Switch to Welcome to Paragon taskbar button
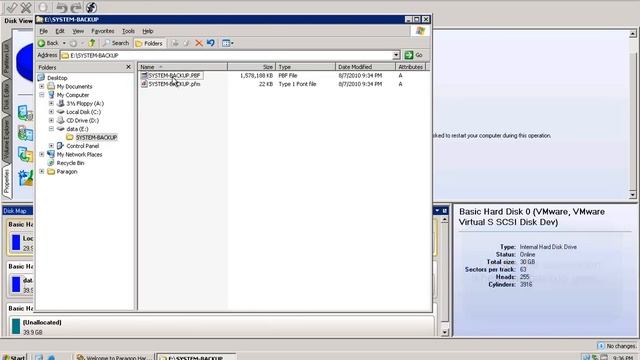This screenshot has width=640, height=360. click(x=113, y=357)
